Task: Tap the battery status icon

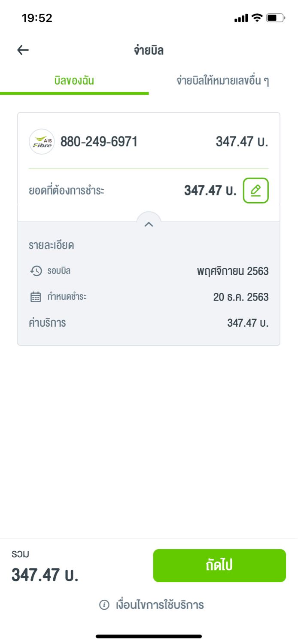Action: 275,18
